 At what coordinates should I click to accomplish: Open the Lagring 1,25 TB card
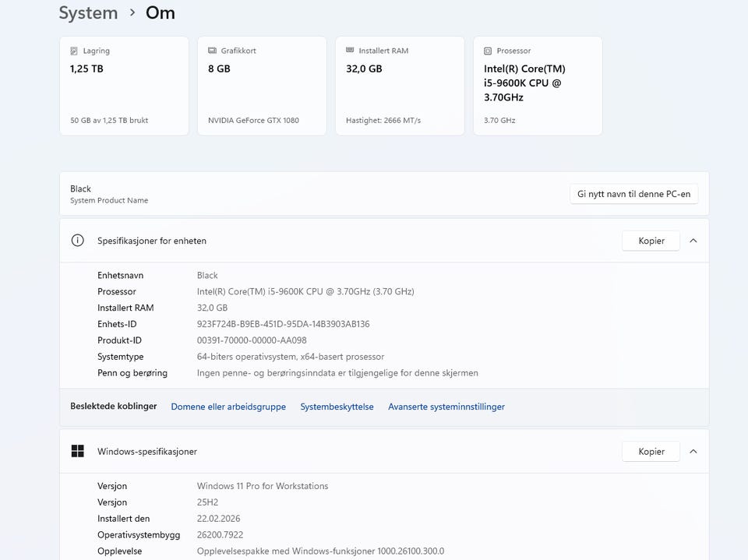pos(124,86)
